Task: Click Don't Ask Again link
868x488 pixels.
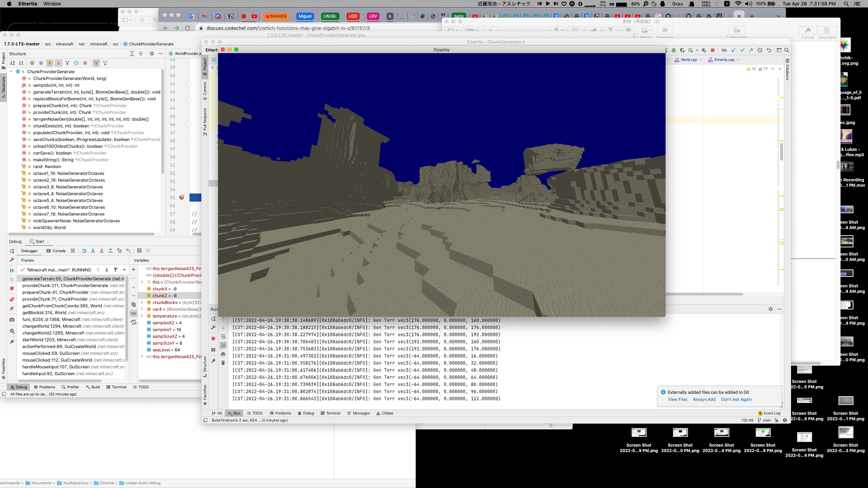Action: (x=736, y=399)
